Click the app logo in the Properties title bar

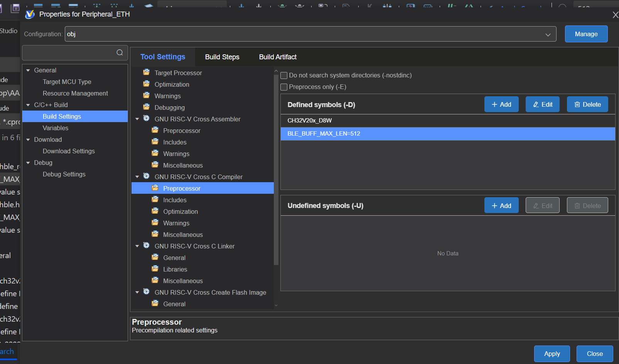coord(30,14)
